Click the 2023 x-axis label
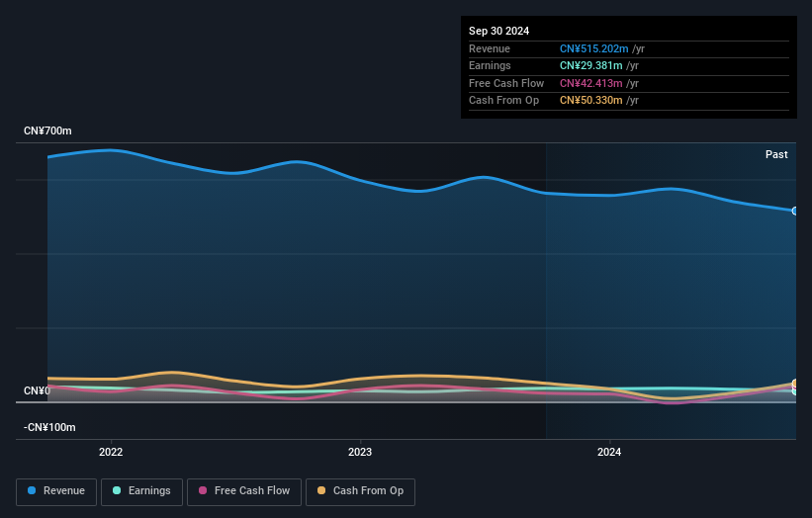This screenshot has width=812, height=518. [360, 453]
